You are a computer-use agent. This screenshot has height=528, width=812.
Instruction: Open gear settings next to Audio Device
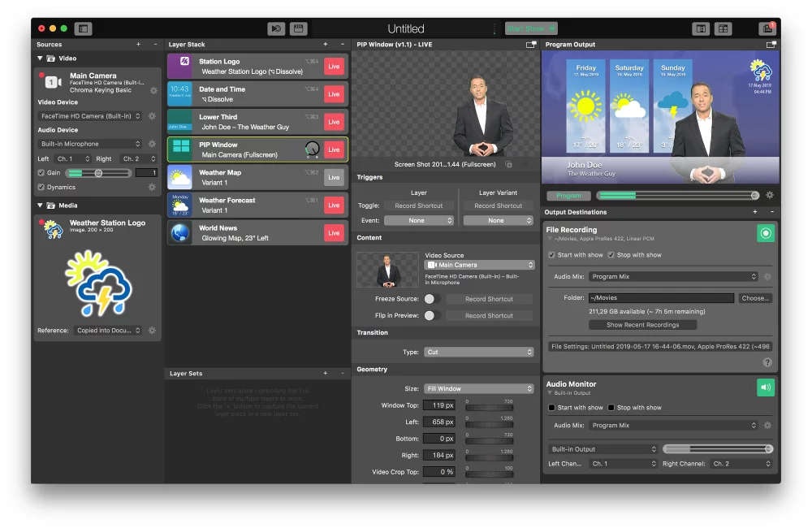pyautogui.click(x=153, y=144)
